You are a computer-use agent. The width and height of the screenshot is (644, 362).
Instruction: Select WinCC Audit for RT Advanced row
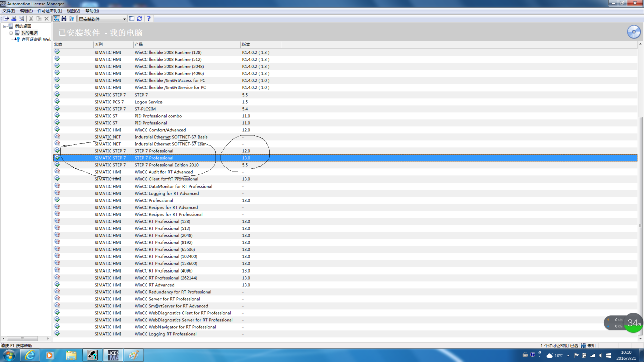pyautogui.click(x=345, y=172)
